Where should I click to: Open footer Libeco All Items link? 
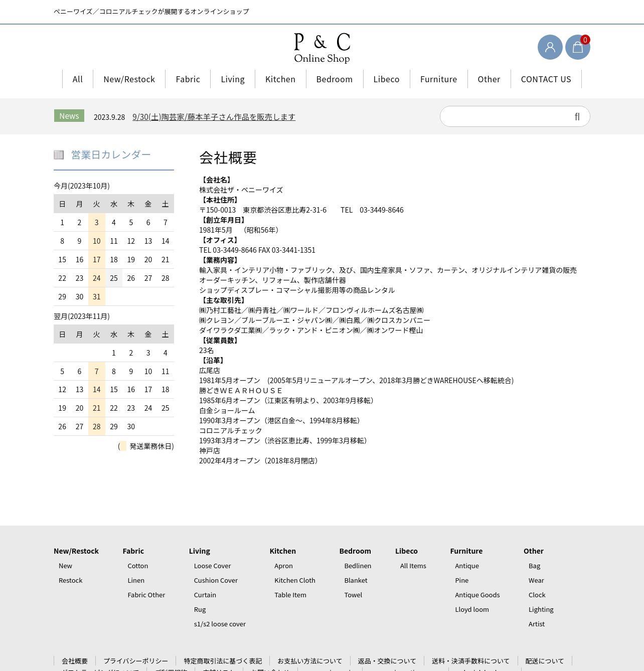point(413,566)
